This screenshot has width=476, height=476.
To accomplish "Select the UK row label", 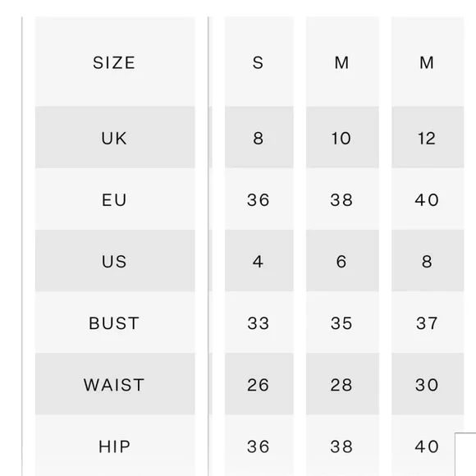I will click(115, 137).
